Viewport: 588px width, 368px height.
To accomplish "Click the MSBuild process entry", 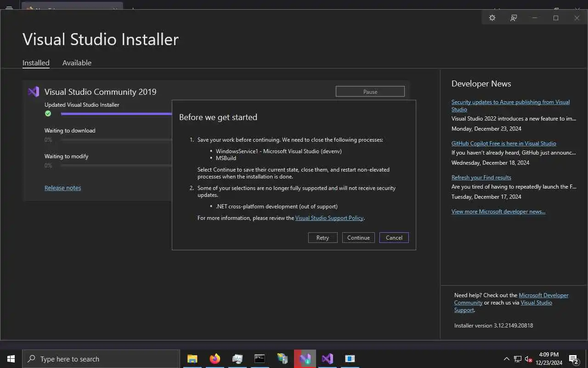I will click(x=226, y=158).
